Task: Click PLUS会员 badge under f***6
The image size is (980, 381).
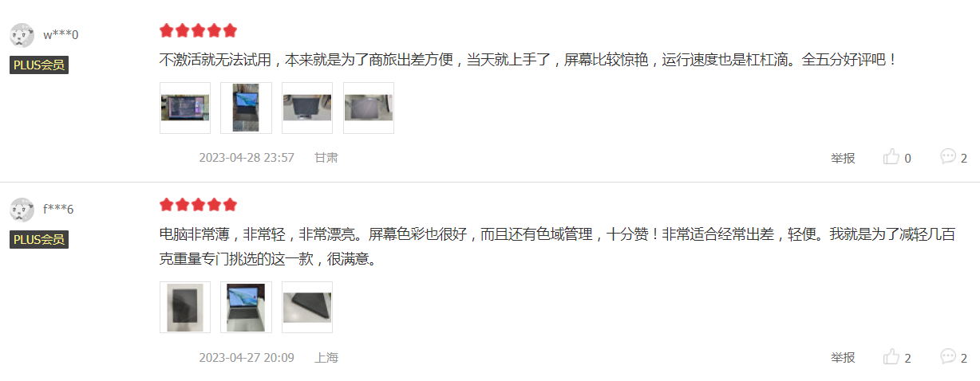Action: pos(39,239)
